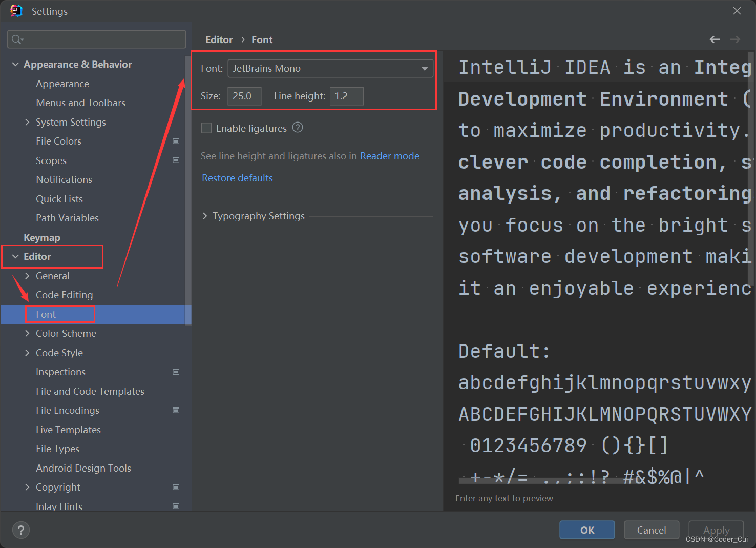Expand the Copyright node
Screen dimensions: 756x548
[27, 487]
